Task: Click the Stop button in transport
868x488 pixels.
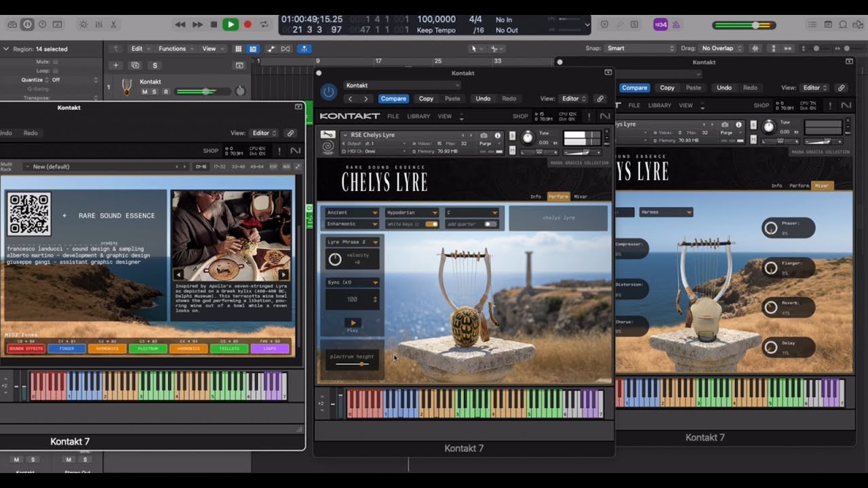Action: click(214, 24)
